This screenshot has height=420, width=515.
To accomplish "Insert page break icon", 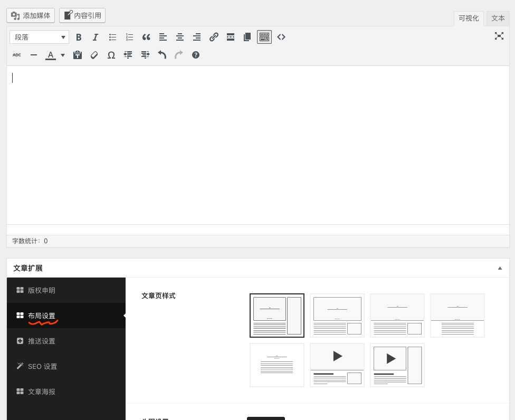I will tap(247, 37).
